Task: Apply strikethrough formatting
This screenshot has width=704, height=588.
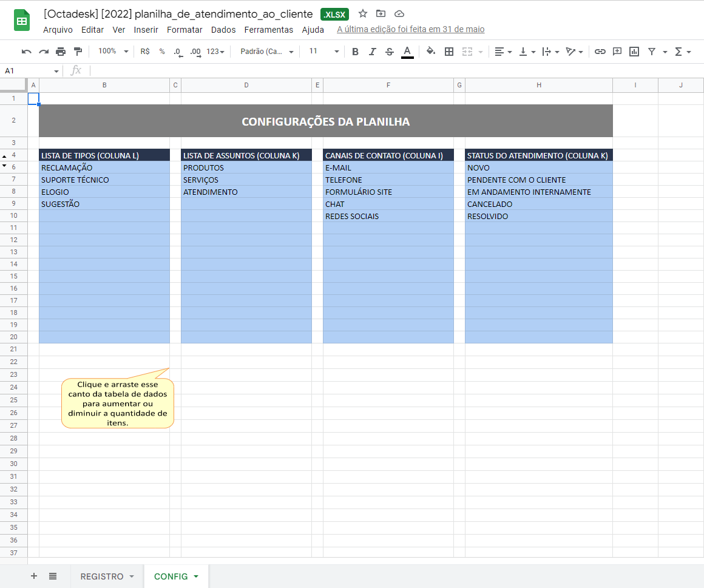Action: tap(389, 52)
